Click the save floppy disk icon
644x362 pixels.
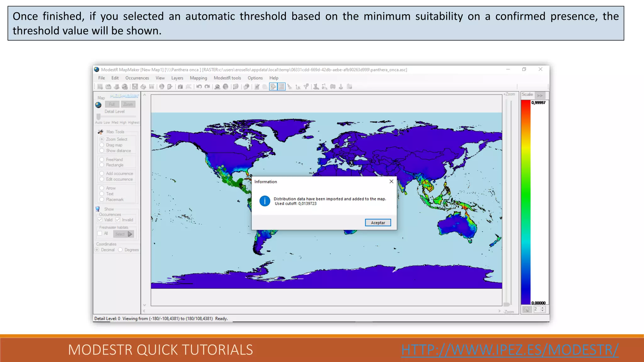135,87
